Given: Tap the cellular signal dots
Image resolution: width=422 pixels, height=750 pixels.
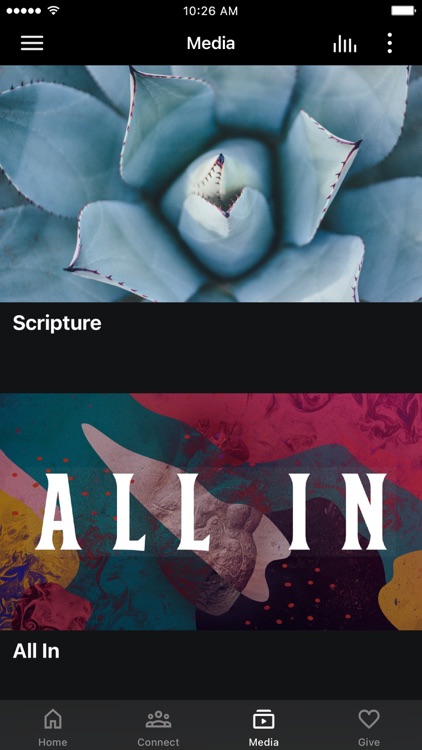Looking at the screenshot, I should (25, 11).
